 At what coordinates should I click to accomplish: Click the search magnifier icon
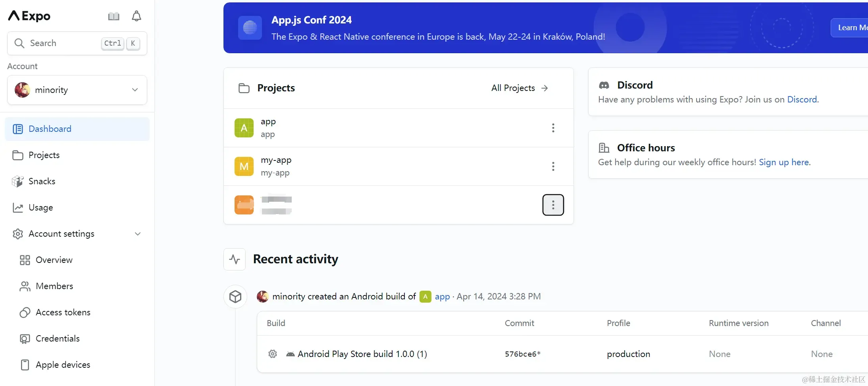click(19, 43)
